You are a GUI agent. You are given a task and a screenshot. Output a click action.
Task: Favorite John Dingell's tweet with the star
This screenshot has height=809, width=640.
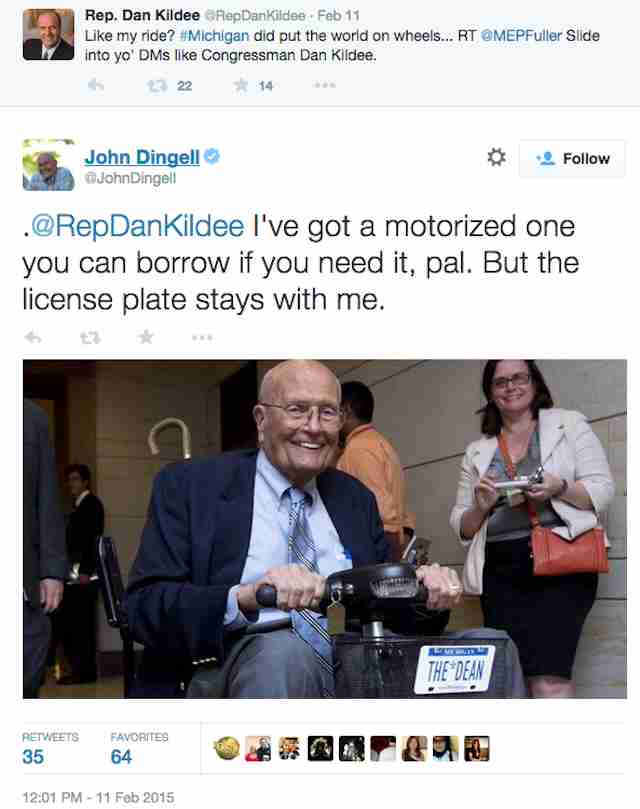click(x=146, y=337)
